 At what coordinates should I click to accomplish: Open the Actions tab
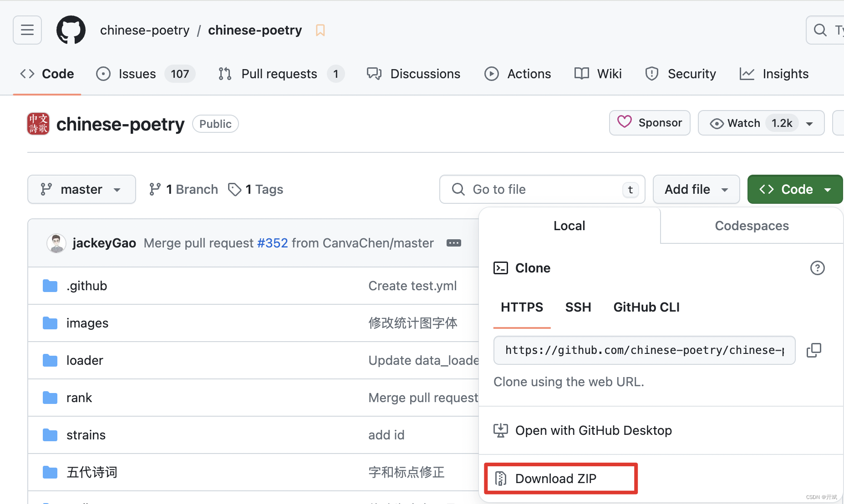[x=518, y=74]
